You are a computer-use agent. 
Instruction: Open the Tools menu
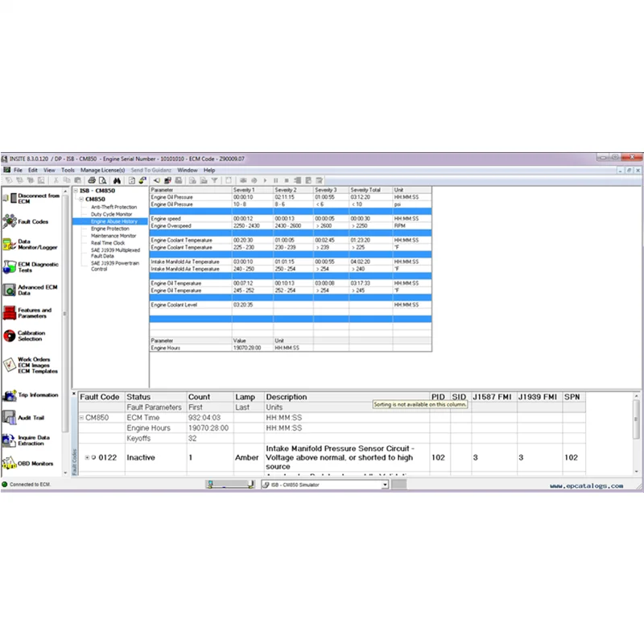68,170
